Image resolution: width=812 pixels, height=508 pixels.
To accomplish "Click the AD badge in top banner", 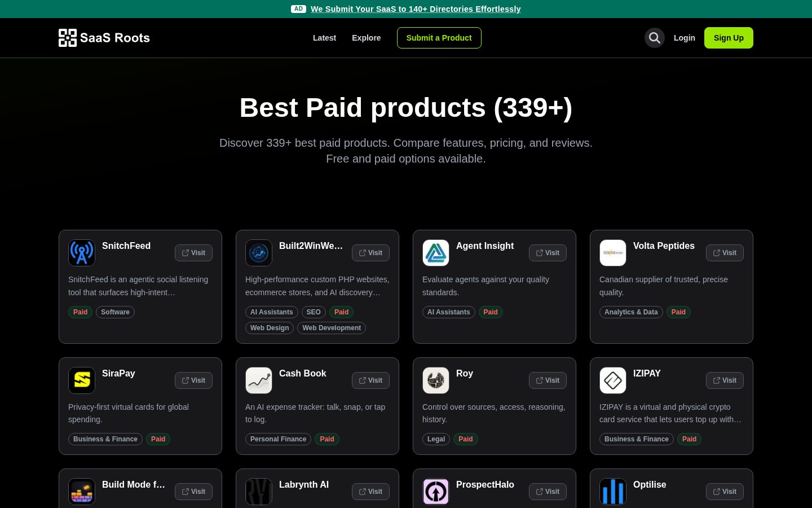I will coord(298,9).
